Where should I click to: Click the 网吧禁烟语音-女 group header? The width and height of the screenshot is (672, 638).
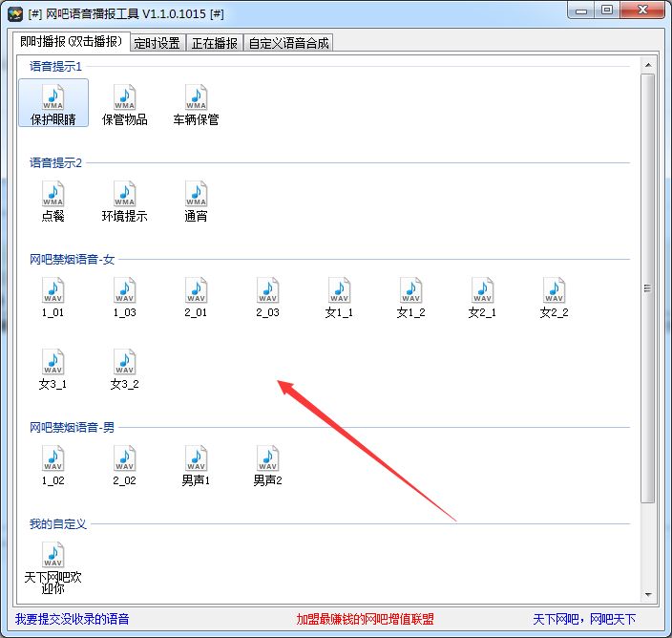click(72, 260)
